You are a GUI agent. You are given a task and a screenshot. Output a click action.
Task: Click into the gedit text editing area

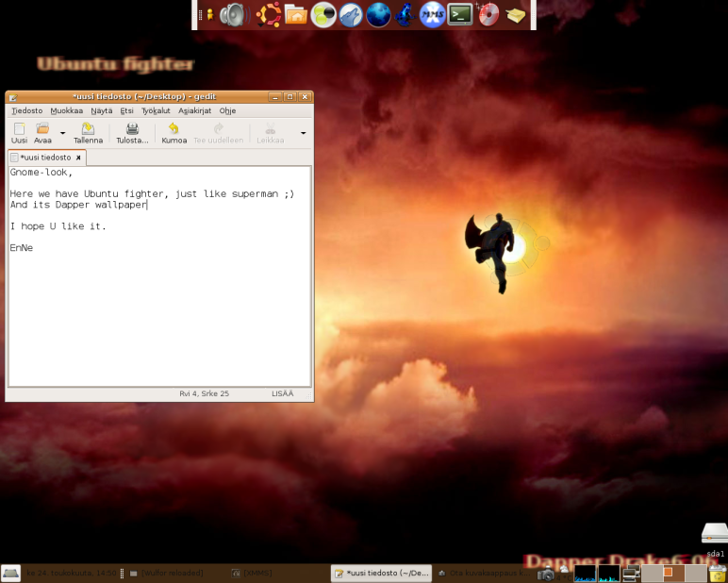[x=159, y=276]
